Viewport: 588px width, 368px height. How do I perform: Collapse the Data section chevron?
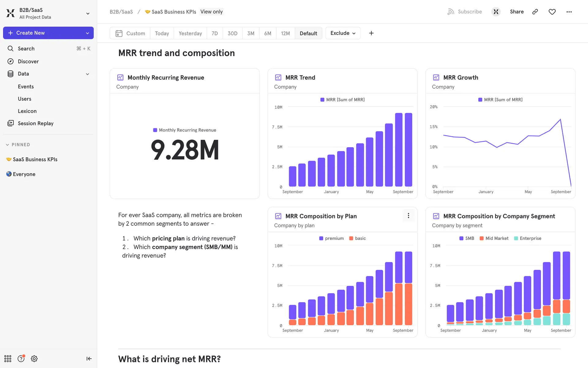[88, 74]
